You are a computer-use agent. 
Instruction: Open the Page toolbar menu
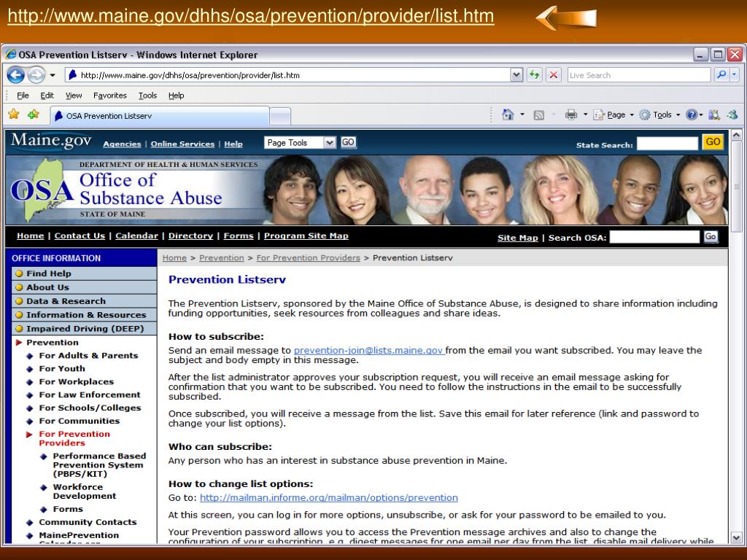point(613,114)
